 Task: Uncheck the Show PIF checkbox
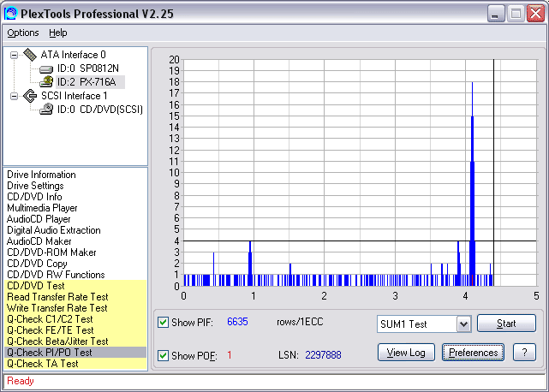coord(163,322)
